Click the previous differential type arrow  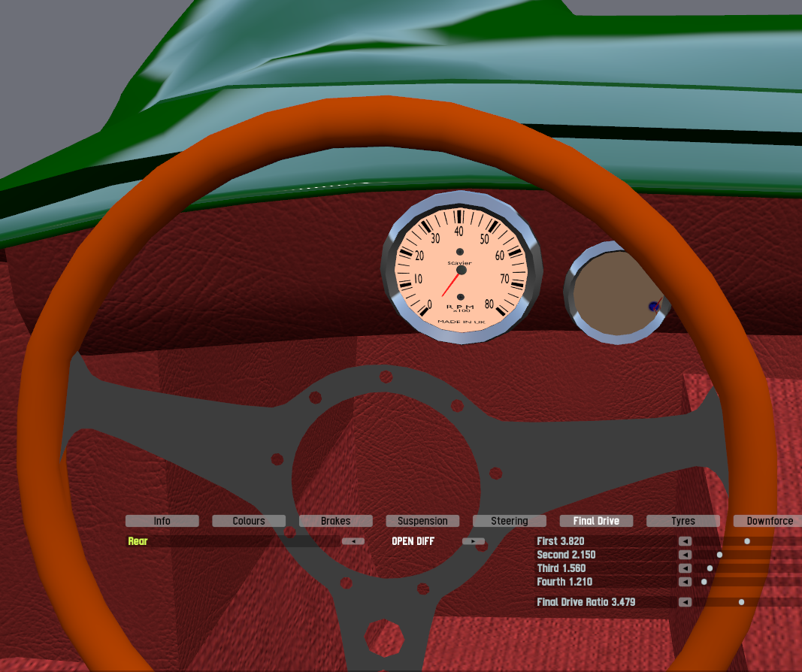tap(353, 541)
